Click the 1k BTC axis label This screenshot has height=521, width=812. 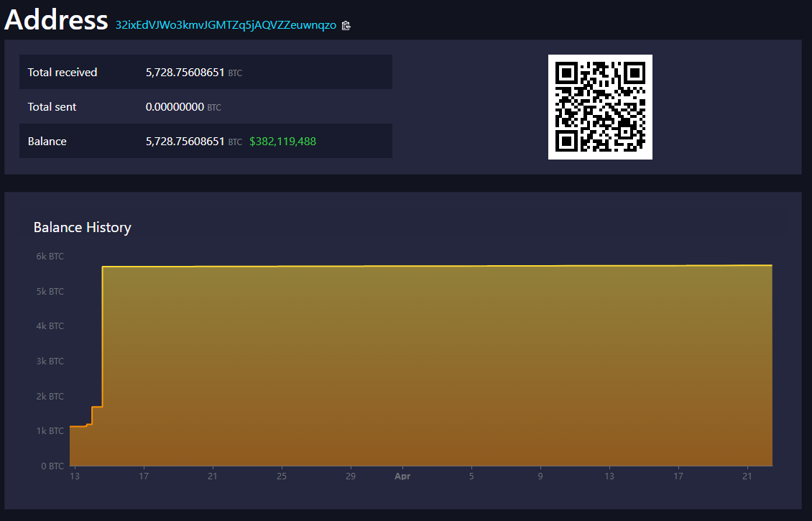click(x=50, y=431)
